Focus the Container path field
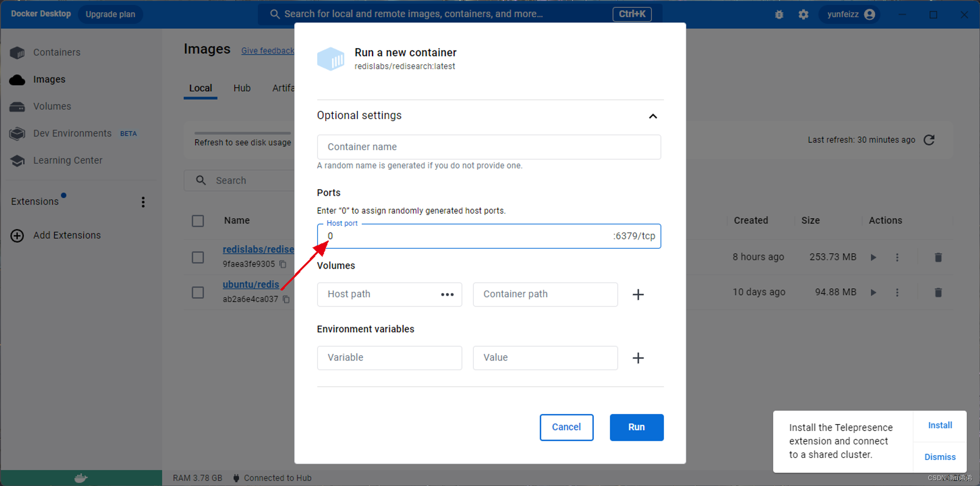 pos(545,295)
